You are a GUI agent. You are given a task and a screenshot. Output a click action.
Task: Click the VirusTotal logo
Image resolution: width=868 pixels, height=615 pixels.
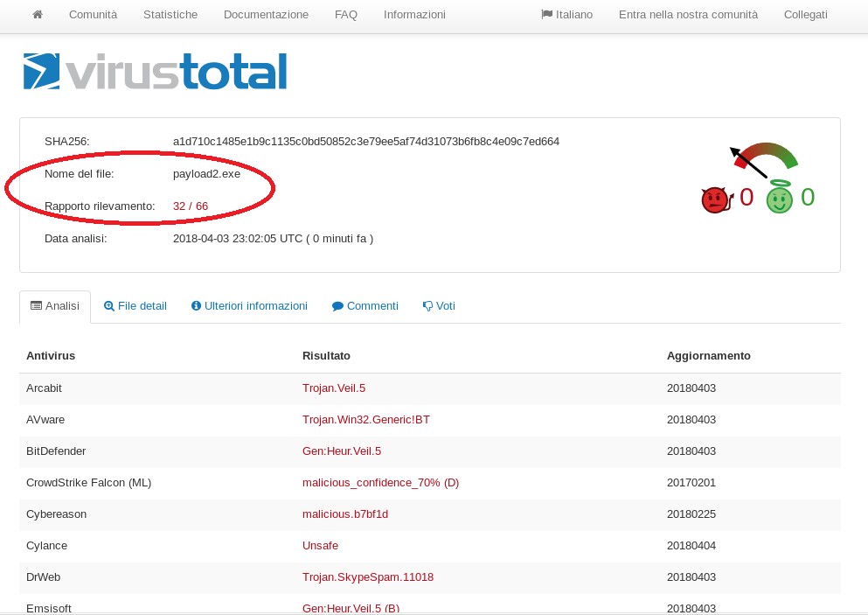(x=155, y=72)
